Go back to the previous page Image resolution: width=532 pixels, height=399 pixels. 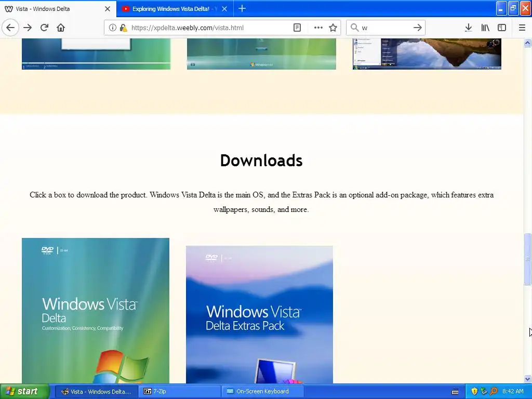(10, 28)
